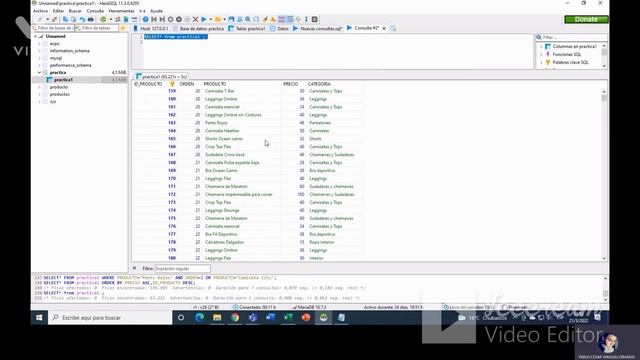
Task: Expand Funciones SQL helper node
Action: coord(541,54)
